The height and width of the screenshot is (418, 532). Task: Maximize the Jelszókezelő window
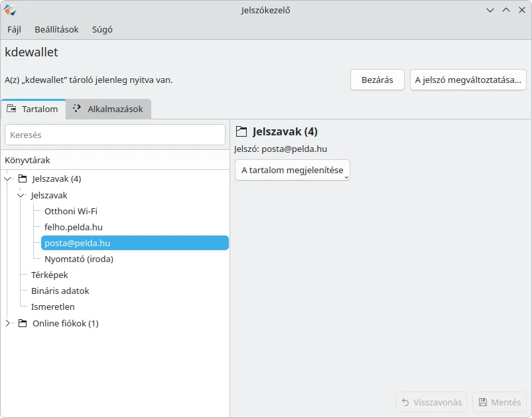(506, 10)
